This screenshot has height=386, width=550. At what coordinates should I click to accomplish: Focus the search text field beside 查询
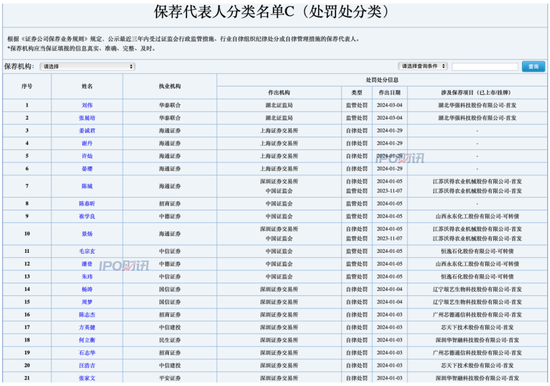coord(485,66)
